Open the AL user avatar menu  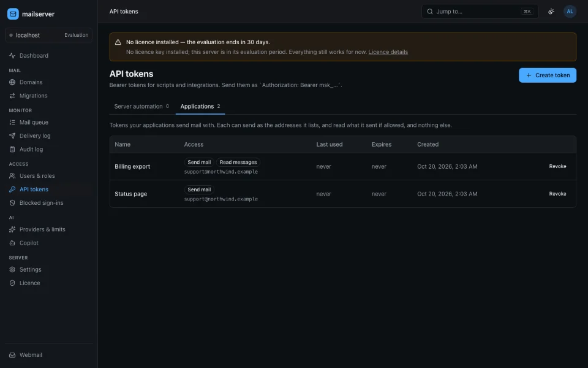570,11
